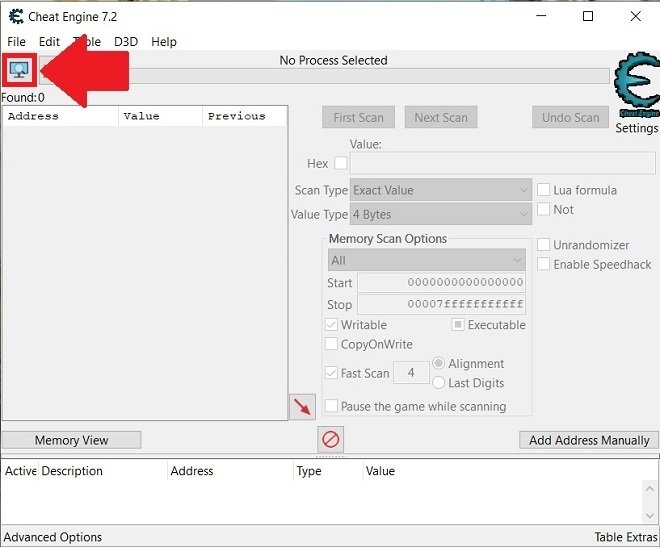Click the Type column header in table
Screen dimensions: 660x547
(327, 471)
